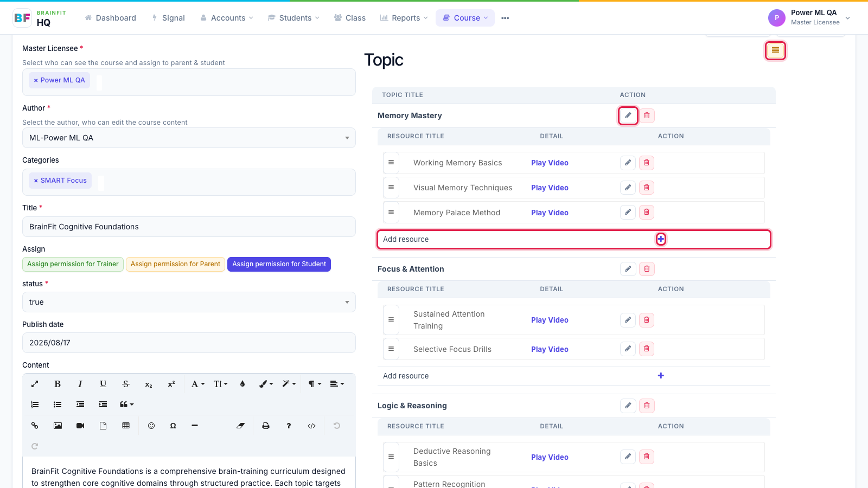Insert a video in the content editor

tap(80, 426)
